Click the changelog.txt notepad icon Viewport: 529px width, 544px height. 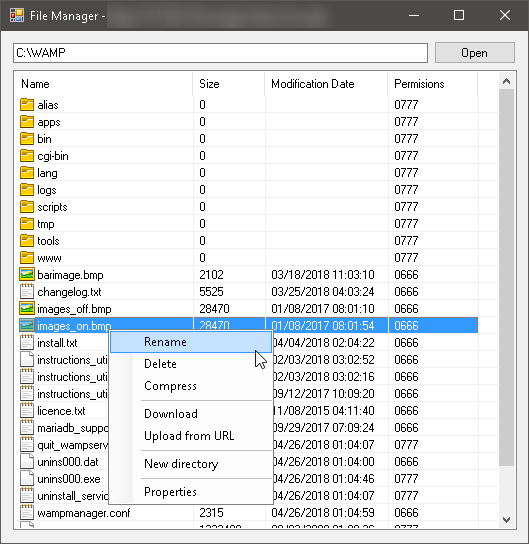click(x=27, y=291)
